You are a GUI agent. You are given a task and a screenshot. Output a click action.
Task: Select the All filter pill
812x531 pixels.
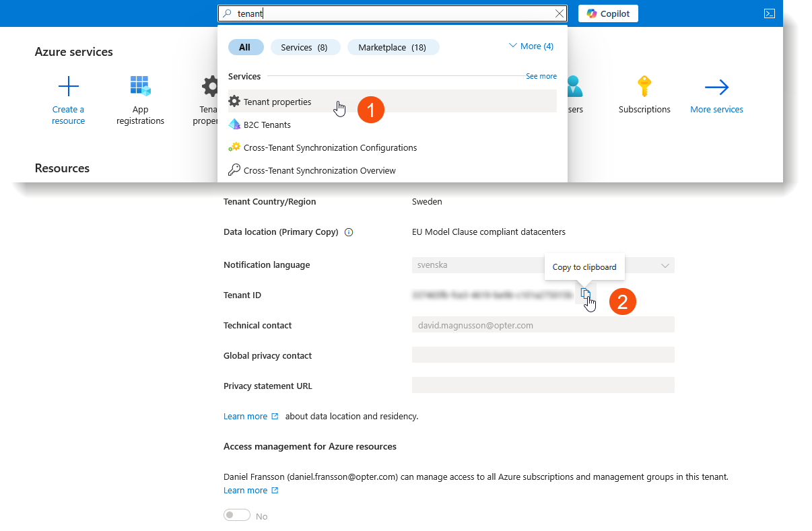click(x=244, y=47)
